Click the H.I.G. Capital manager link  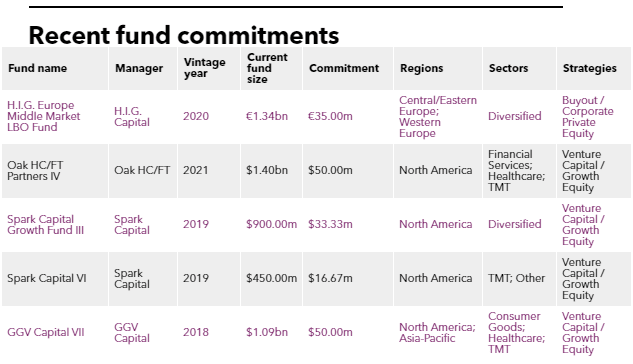coord(132,117)
